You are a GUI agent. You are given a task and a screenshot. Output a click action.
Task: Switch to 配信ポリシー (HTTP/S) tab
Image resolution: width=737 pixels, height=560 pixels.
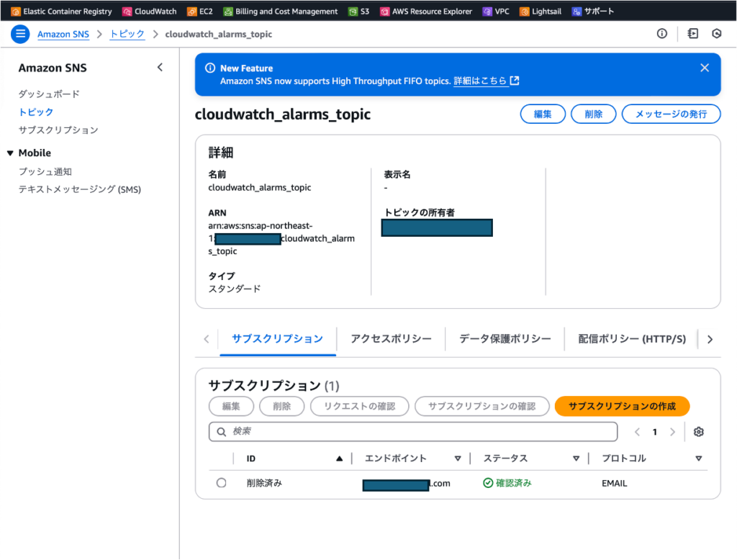coord(632,339)
